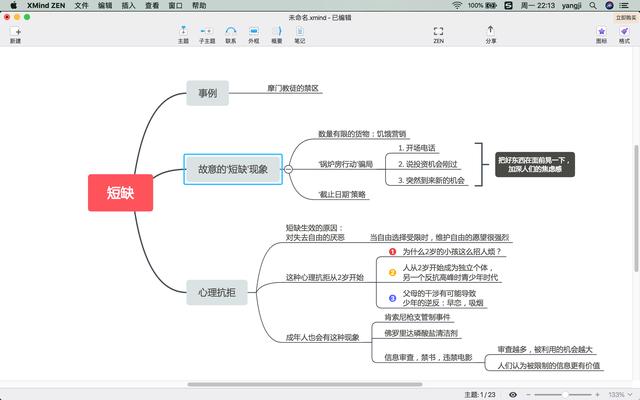Select the '锅炉房行动'骗局 subtopic
The height and width of the screenshot is (400, 640).
tap(345, 164)
